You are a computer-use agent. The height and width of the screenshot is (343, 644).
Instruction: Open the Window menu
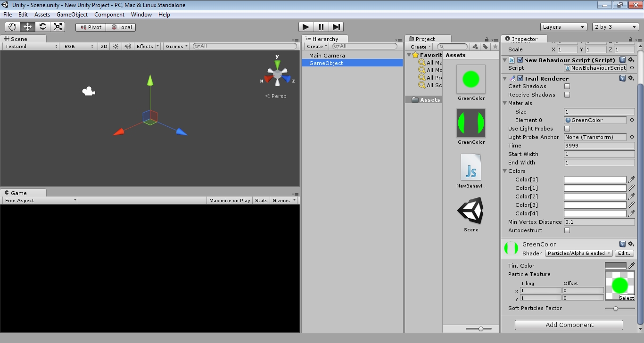pos(141,15)
